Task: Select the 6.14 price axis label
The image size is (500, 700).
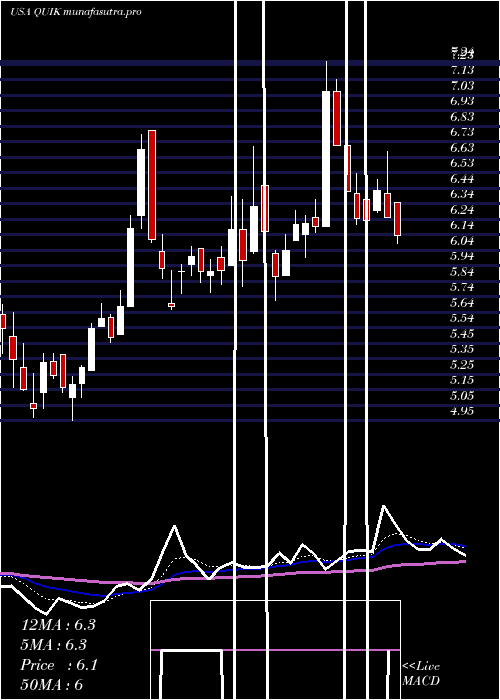Action: (462, 225)
